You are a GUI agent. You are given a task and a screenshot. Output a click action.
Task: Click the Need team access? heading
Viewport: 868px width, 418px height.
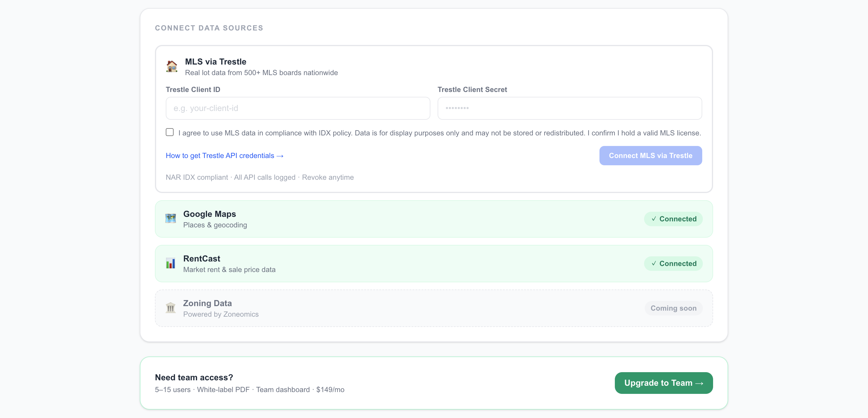[194, 378]
